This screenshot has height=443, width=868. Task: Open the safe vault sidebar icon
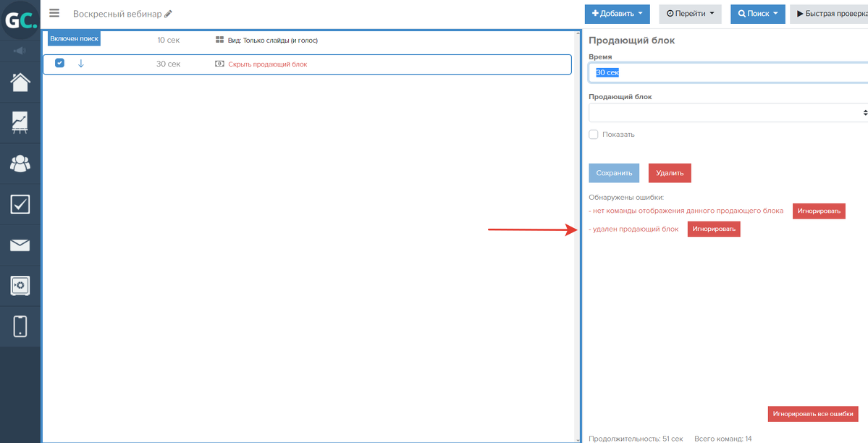[x=20, y=286]
